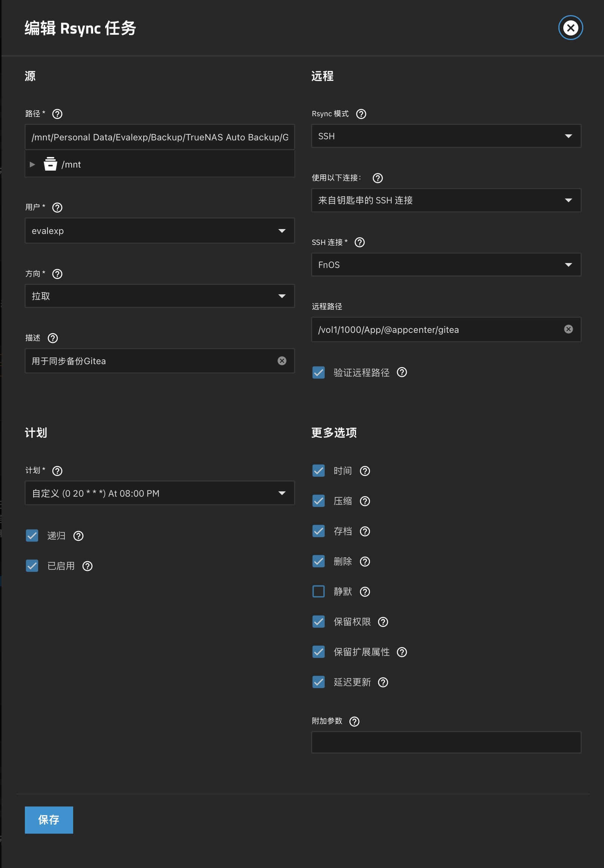Show help for SSH 连接 field
604x868 pixels.
point(359,242)
